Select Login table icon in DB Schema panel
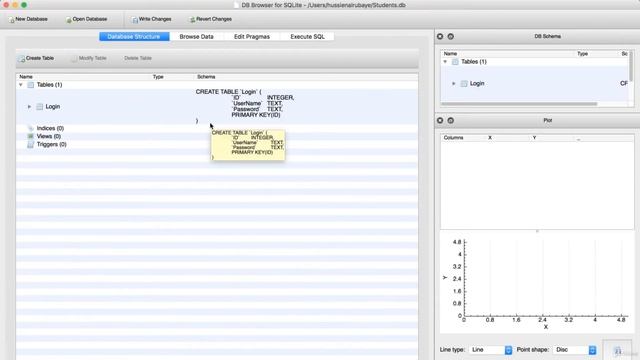Image resolution: width=640 pixels, height=360 pixels. click(464, 83)
